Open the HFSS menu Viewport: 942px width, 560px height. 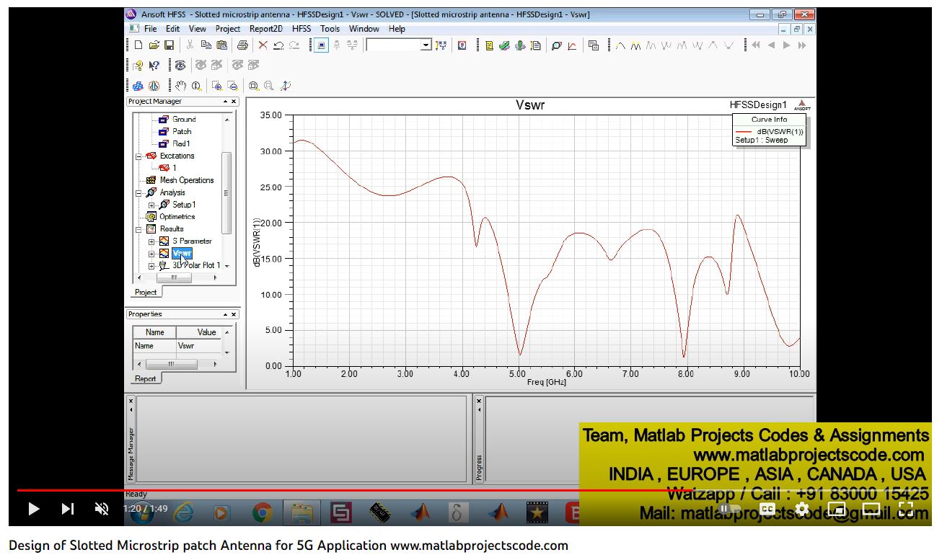pos(301,29)
